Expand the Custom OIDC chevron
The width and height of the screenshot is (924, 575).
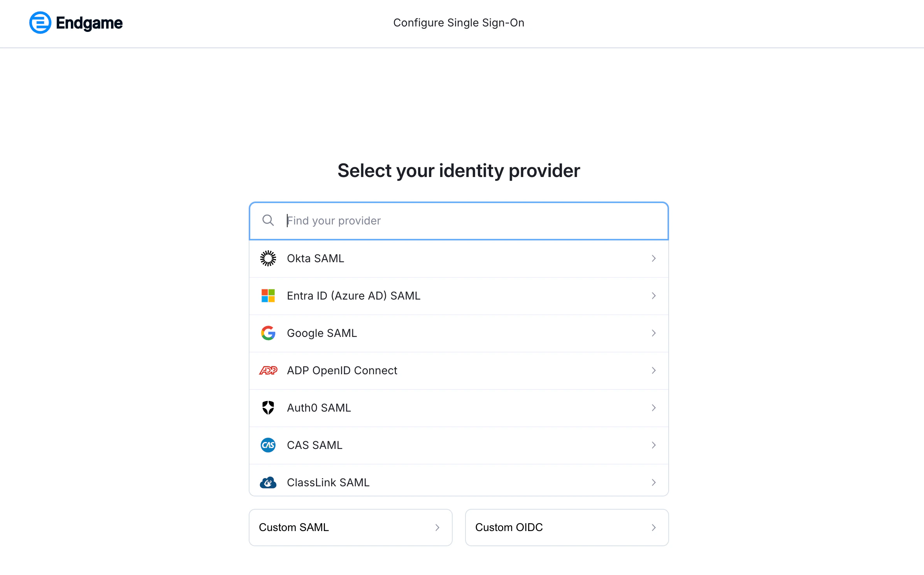[653, 527]
